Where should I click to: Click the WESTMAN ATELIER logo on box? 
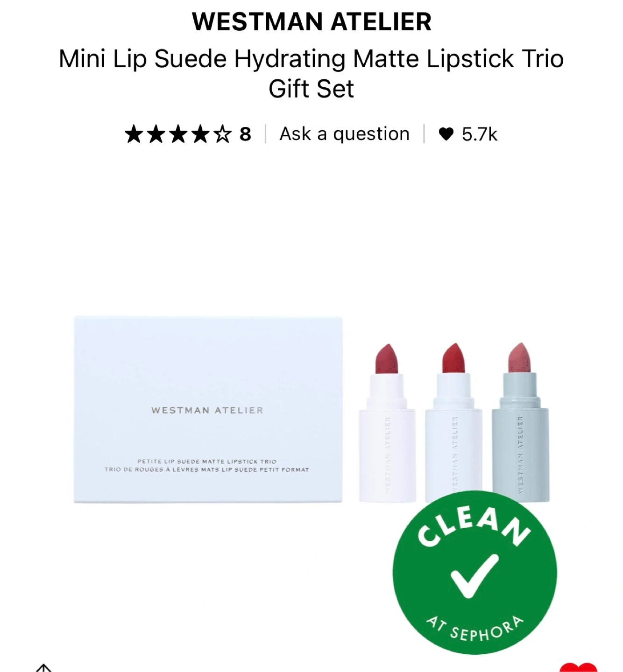click(x=207, y=410)
